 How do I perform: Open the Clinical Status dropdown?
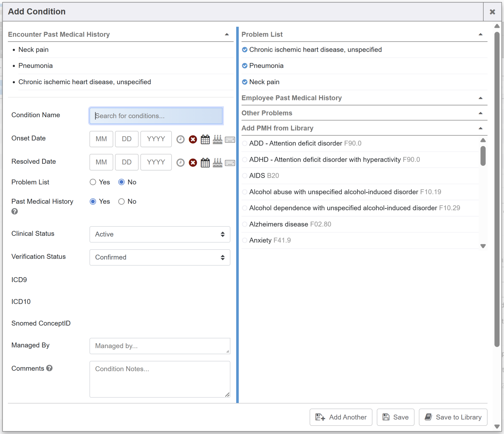[160, 234]
